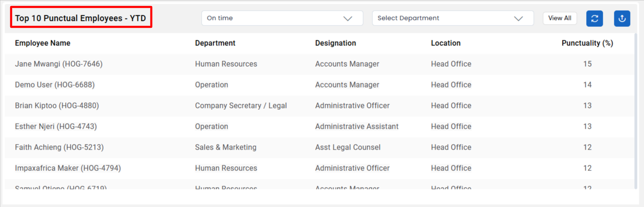Click the Department column header
Viewport: 644px width, 207px height.
click(215, 43)
